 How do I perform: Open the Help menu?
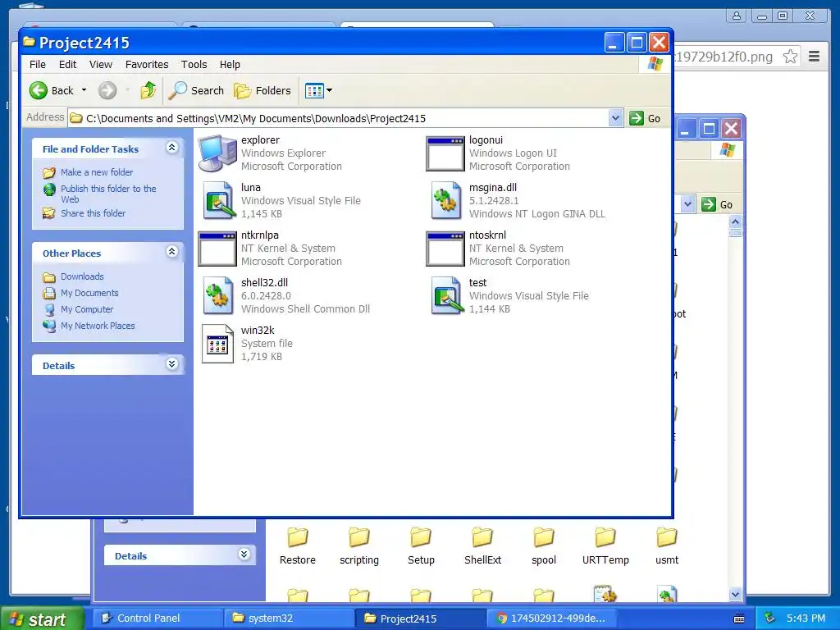(x=230, y=64)
